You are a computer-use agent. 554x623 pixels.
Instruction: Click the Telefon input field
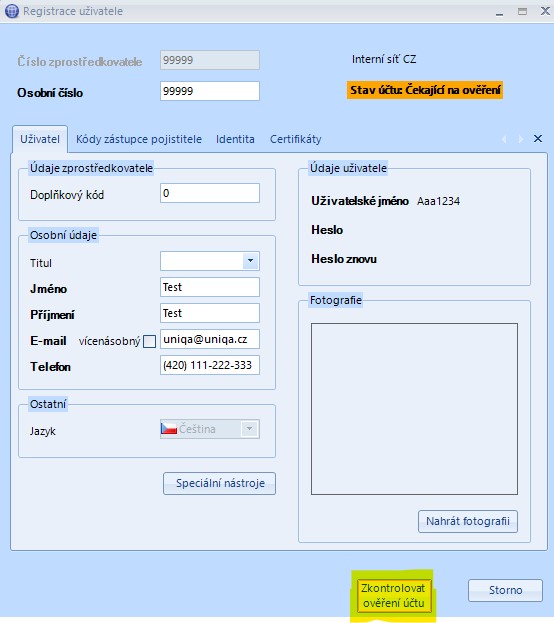point(210,365)
